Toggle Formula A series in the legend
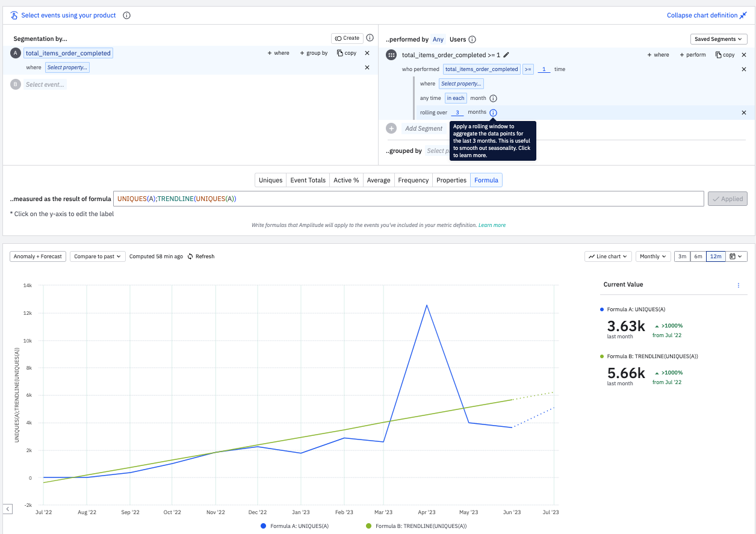 point(294,526)
